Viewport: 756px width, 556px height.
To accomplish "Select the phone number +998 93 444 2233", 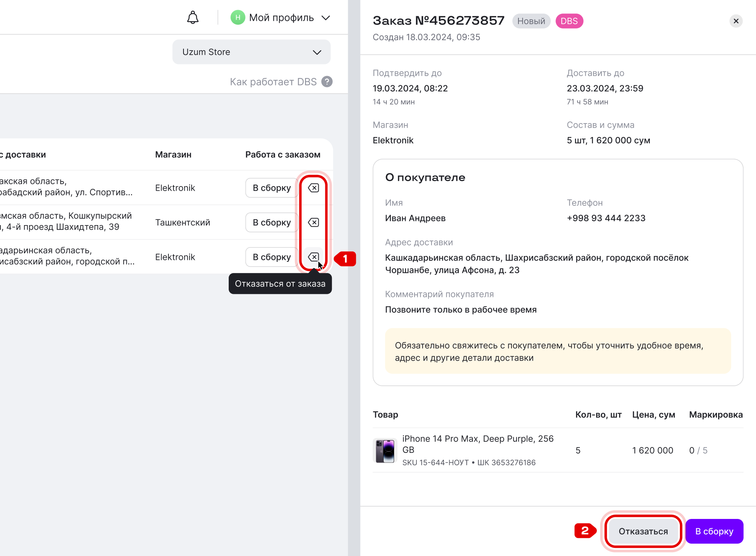I will pyautogui.click(x=606, y=218).
